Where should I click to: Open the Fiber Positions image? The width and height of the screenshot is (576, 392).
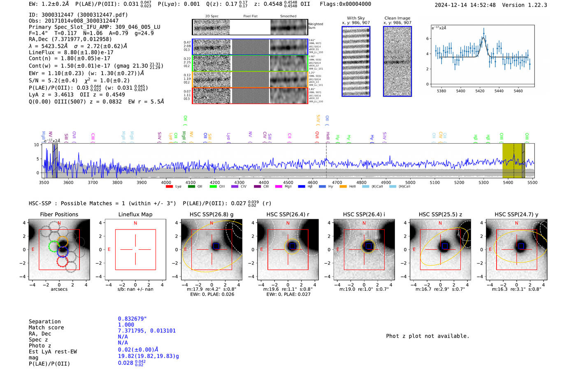pos(59,250)
